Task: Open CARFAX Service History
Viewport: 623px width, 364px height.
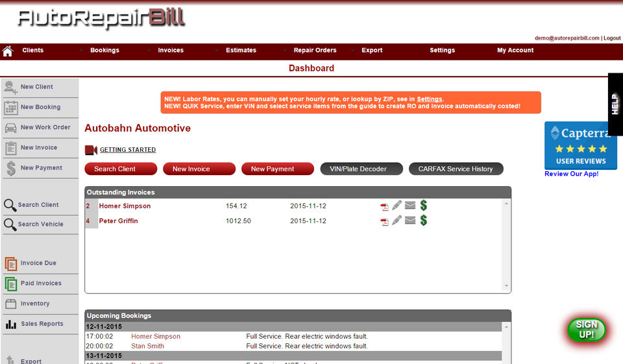Action: (456, 169)
